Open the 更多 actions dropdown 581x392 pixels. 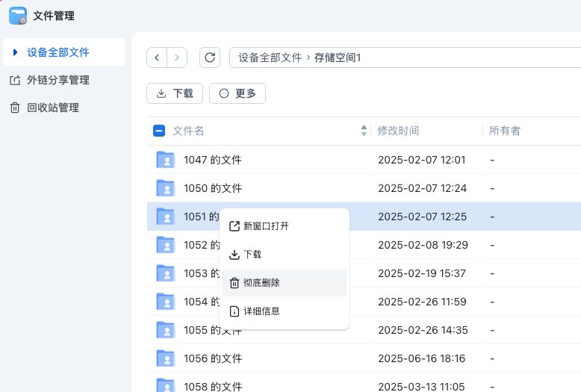pyautogui.click(x=237, y=93)
